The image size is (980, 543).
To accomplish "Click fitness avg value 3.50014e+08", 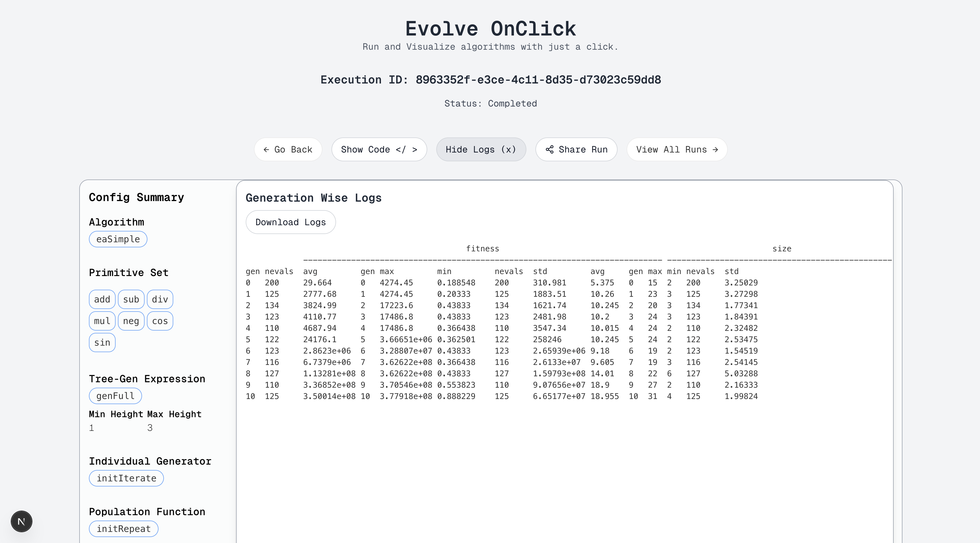I will [x=330, y=396].
